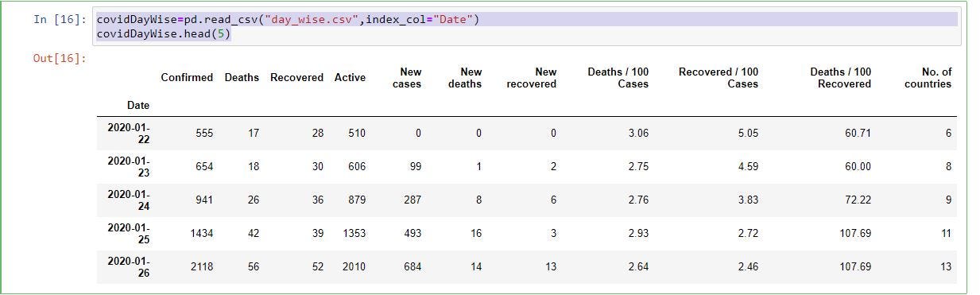Select the 2020-01-23 row index

click(x=129, y=166)
